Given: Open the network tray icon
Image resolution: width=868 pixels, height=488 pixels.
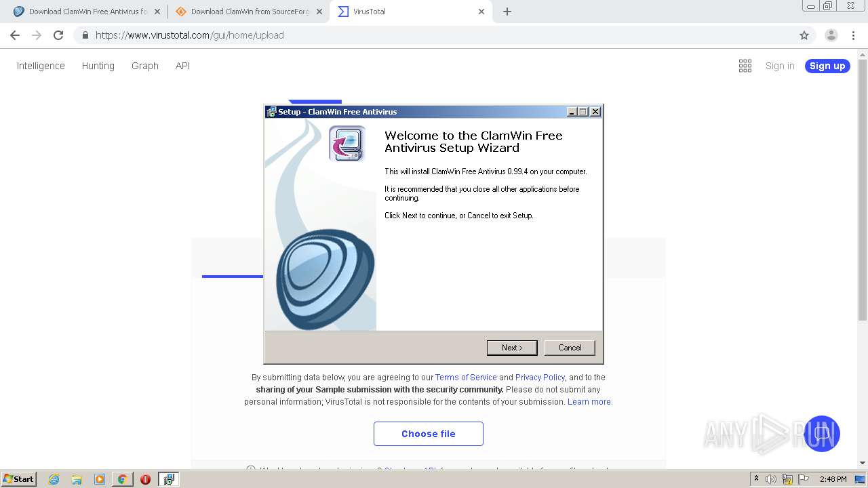Looking at the screenshot, I should click(x=787, y=479).
